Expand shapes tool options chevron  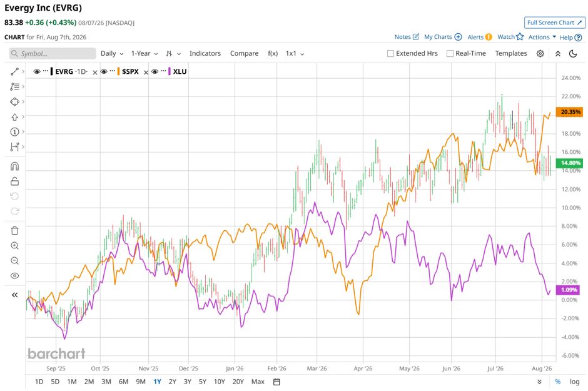(23, 101)
